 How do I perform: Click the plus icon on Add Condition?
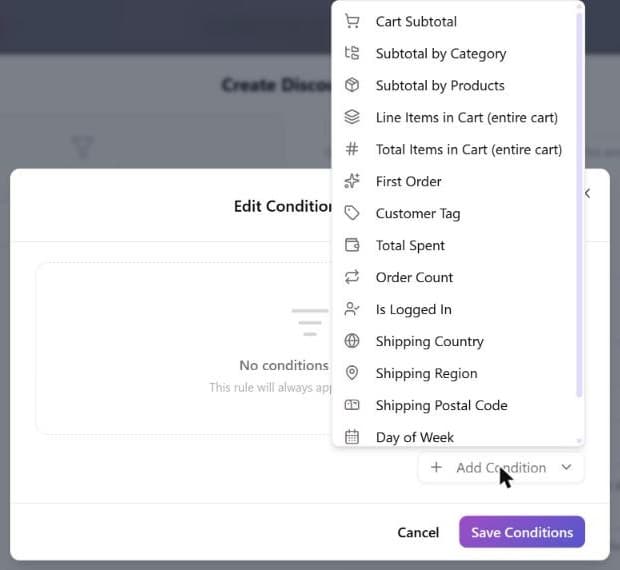pos(436,467)
